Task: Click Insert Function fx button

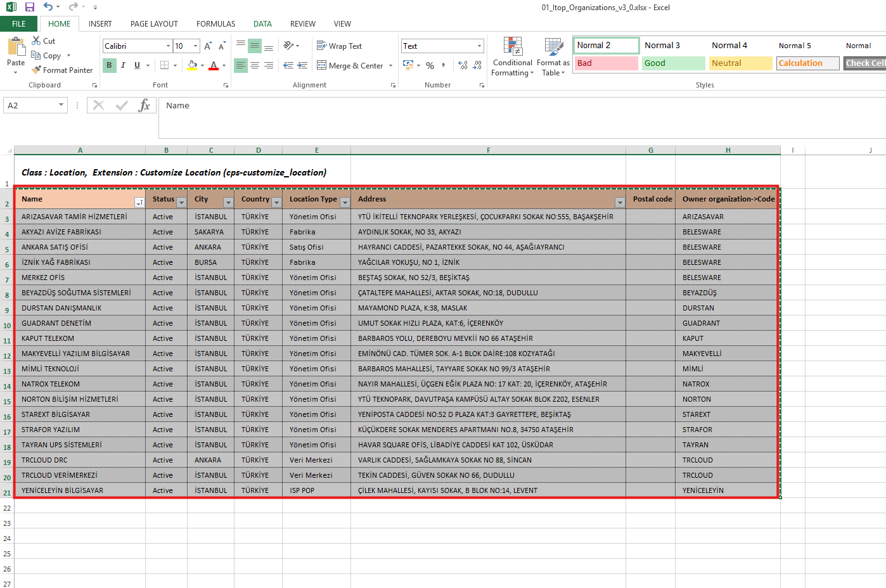Action: coord(144,105)
